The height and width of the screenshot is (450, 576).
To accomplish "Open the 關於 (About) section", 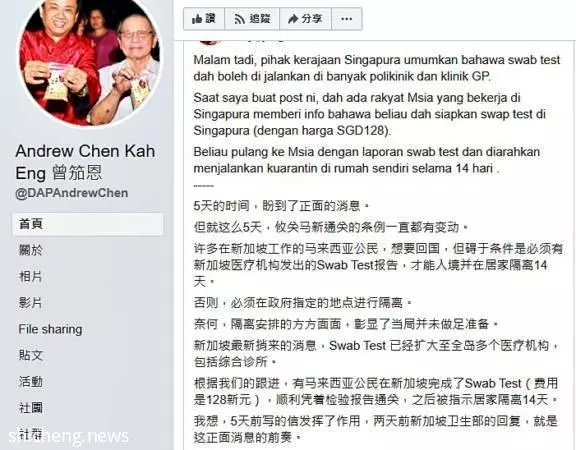I will (x=31, y=250).
